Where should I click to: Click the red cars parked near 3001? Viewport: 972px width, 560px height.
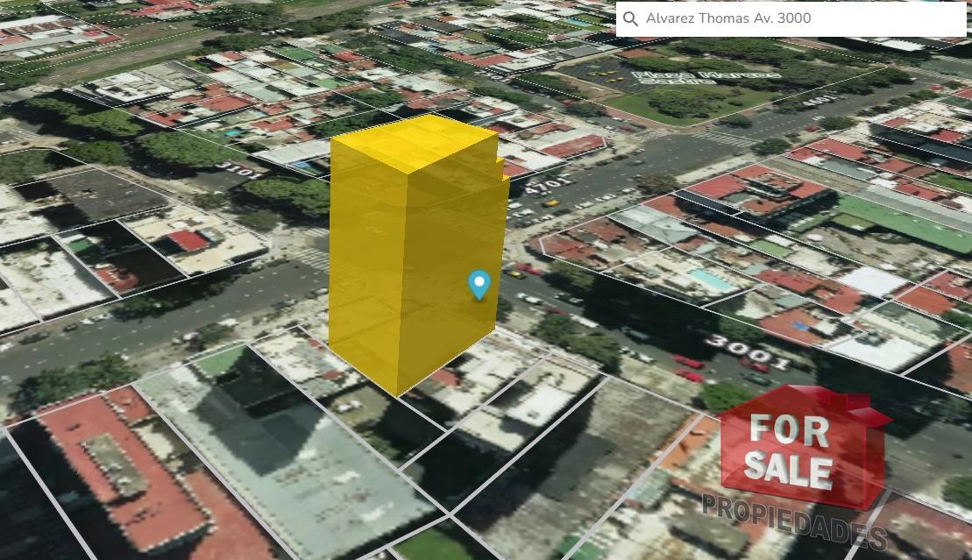click(687, 368)
